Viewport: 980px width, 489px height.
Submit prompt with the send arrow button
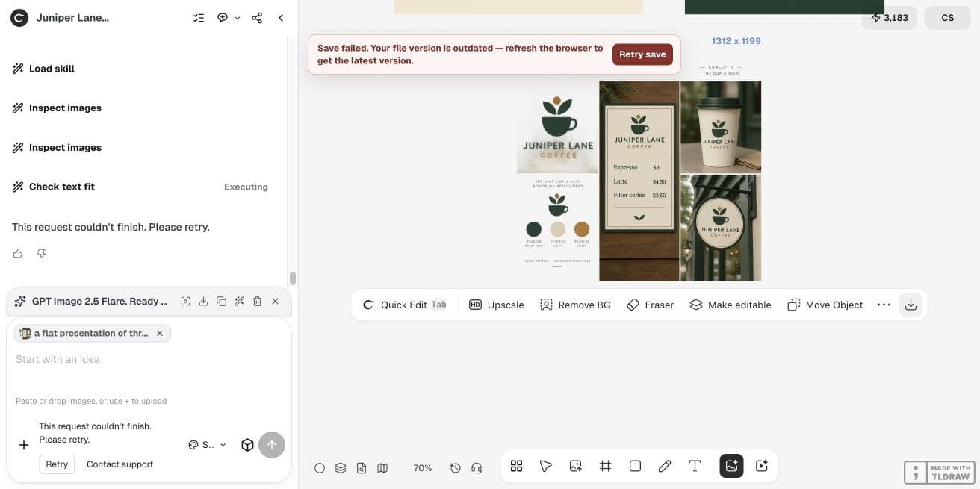pyautogui.click(x=272, y=445)
